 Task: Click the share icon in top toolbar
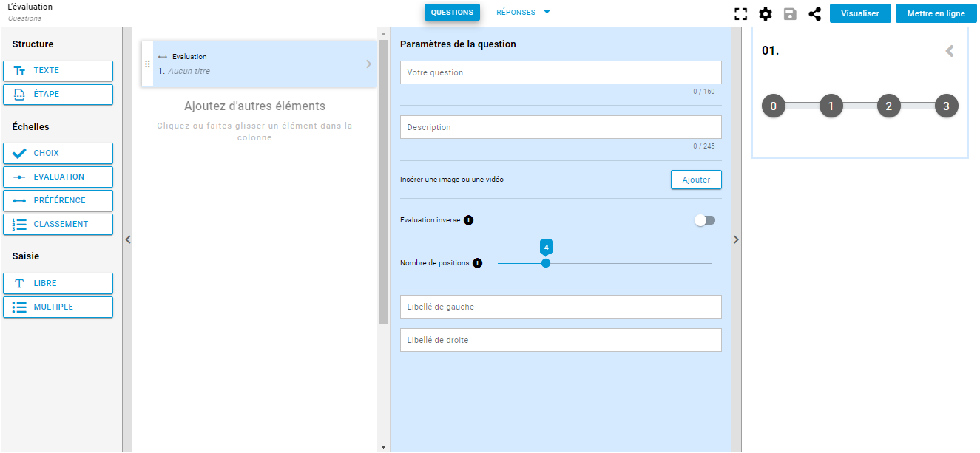(814, 14)
